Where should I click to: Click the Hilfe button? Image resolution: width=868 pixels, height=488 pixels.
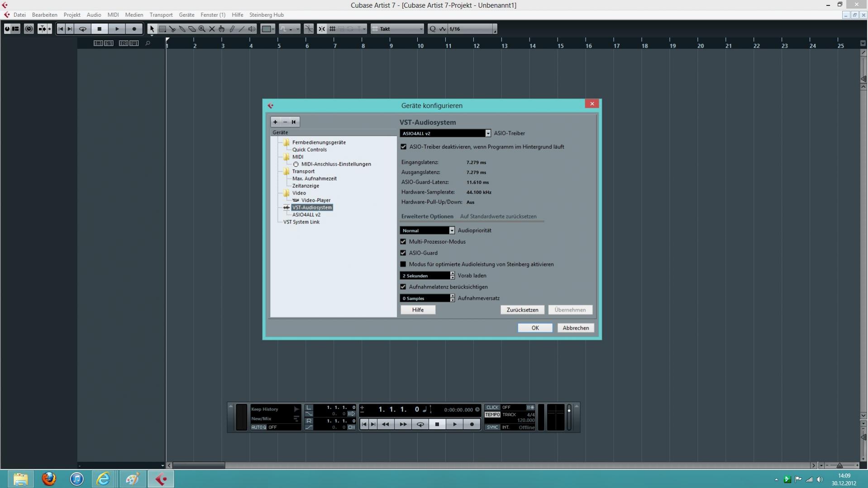(418, 310)
